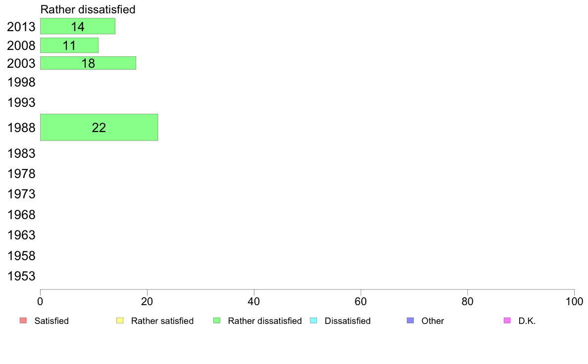Click the blue Other legend swatch
The height and width of the screenshot is (364, 588).
point(410,320)
